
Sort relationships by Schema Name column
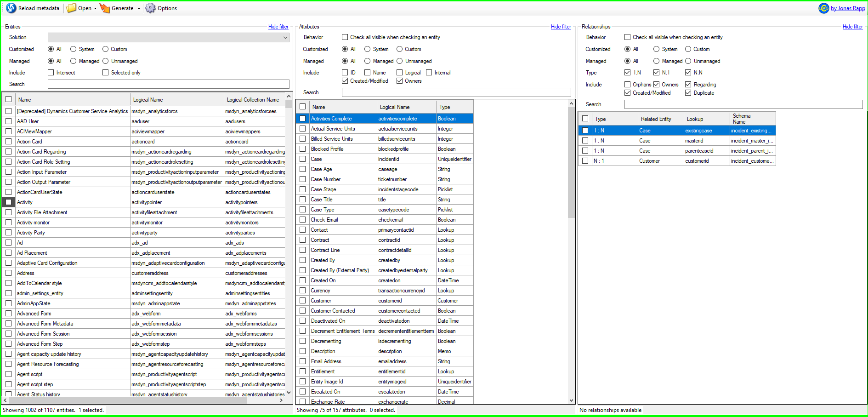point(753,119)
